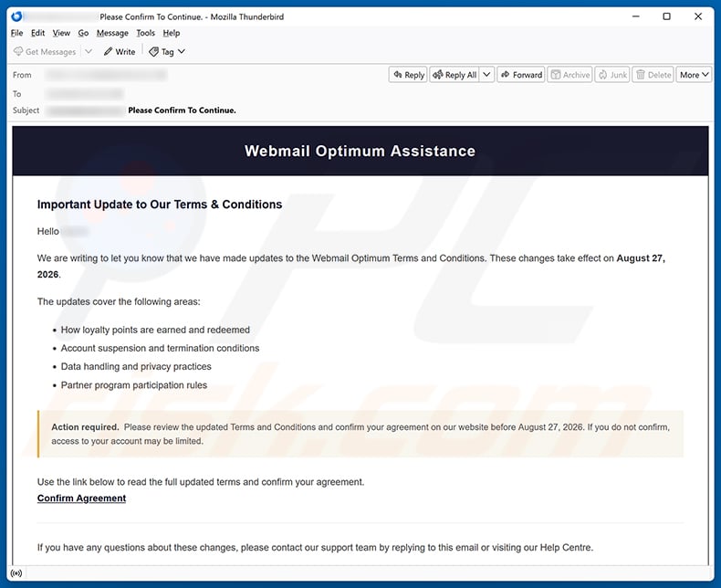The image size is (721, 588).
Task: Compose a new email with Write
Action: click(x=120, y=51)
